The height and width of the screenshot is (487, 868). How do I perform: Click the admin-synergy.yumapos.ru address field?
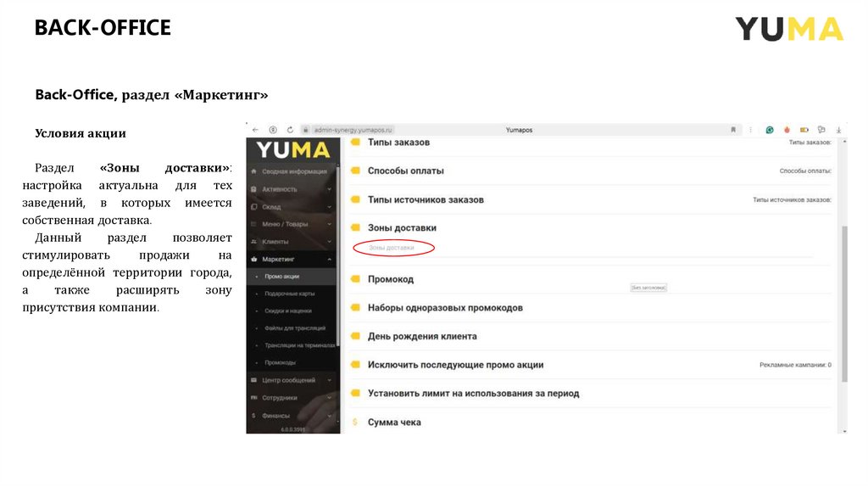[x=353, y=130]
